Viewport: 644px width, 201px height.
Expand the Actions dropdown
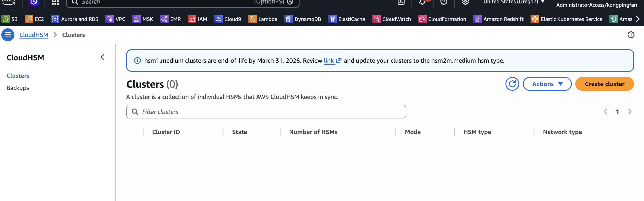click(x=547, y=84)
